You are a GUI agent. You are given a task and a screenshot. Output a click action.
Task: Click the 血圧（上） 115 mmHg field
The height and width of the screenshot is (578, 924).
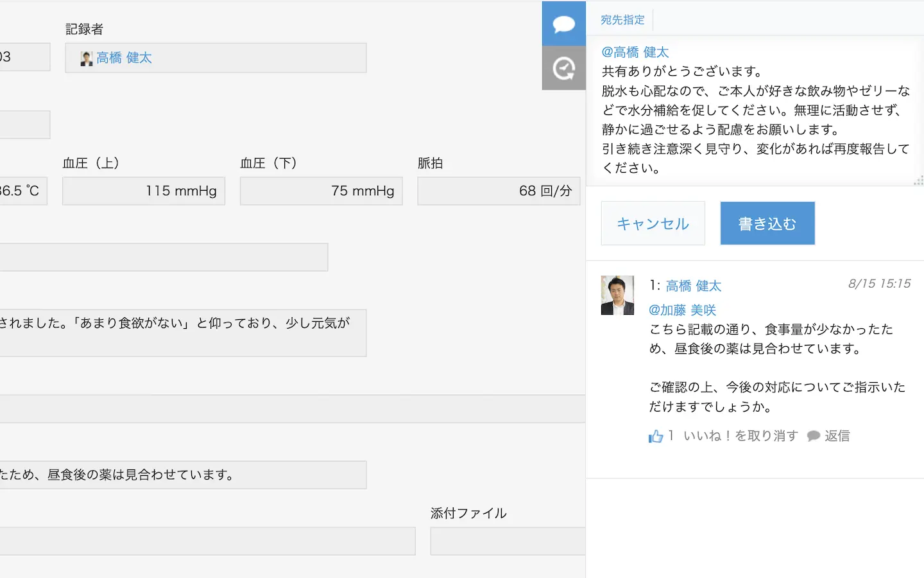[x=144, y=191]
